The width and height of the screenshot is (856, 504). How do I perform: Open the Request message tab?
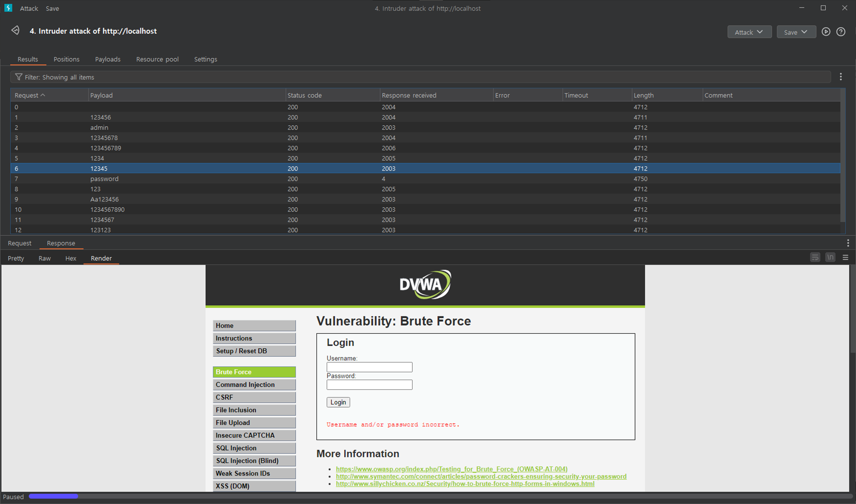tap(20, 243)
